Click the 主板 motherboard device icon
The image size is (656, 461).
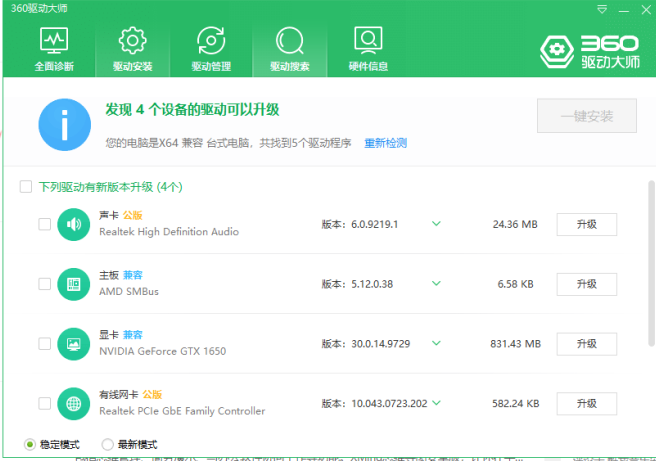pyautogui.click(x=73, y=284)
